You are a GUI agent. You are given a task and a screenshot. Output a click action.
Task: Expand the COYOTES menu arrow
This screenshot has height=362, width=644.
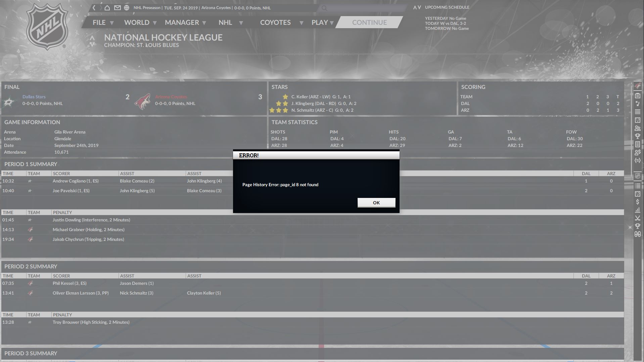[301, 23]
